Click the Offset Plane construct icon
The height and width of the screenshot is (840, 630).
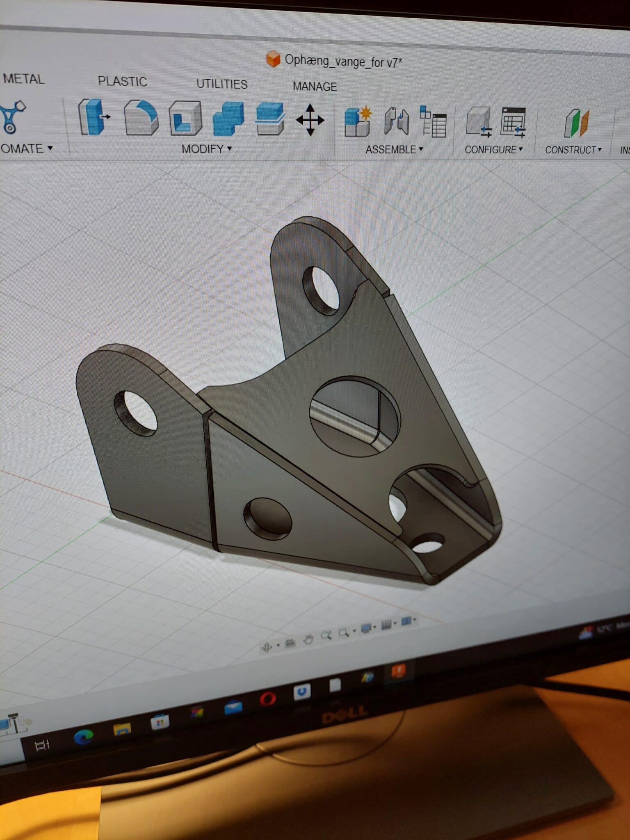pyautogui.click(x=577, y=123)
